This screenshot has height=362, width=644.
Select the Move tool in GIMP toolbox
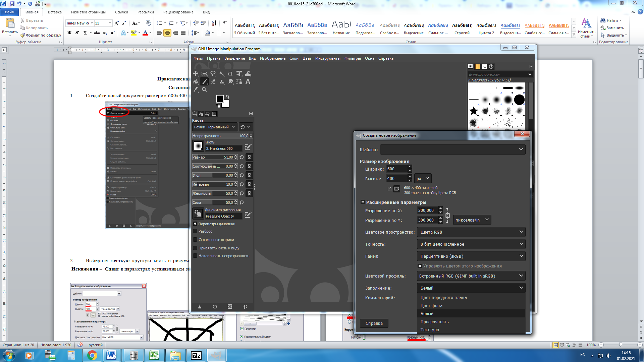click(196, 74)
